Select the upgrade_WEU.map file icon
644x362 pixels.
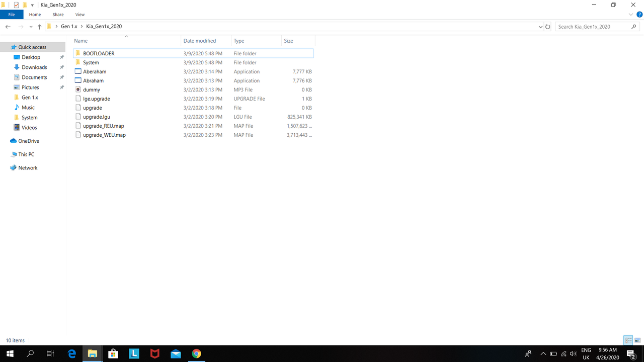click(78, 135)
